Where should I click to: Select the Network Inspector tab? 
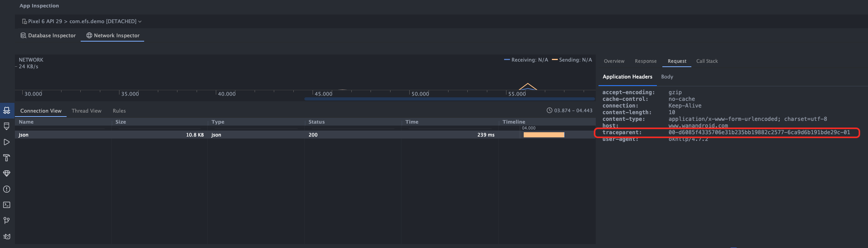tap(113, 35)
